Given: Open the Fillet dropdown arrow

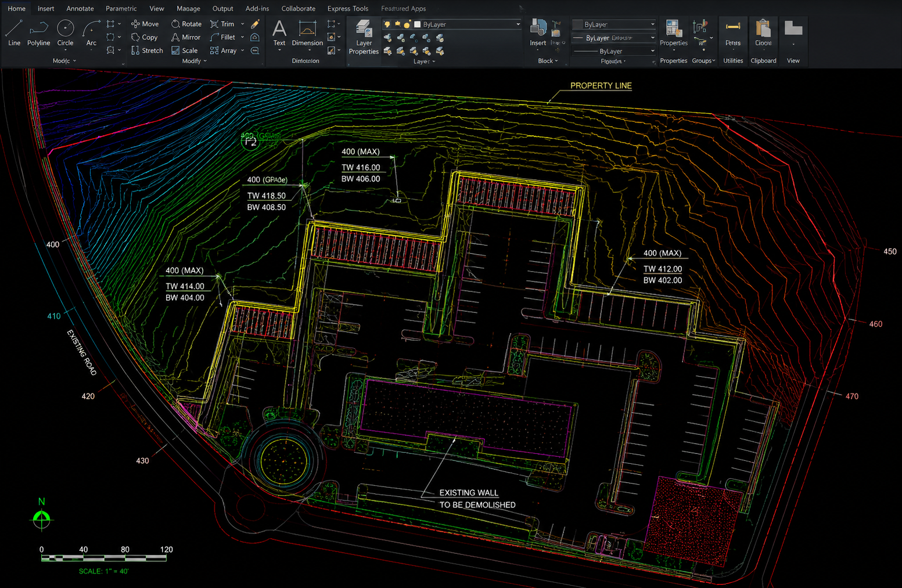Looking at the screenshot, I should (242, 37).
